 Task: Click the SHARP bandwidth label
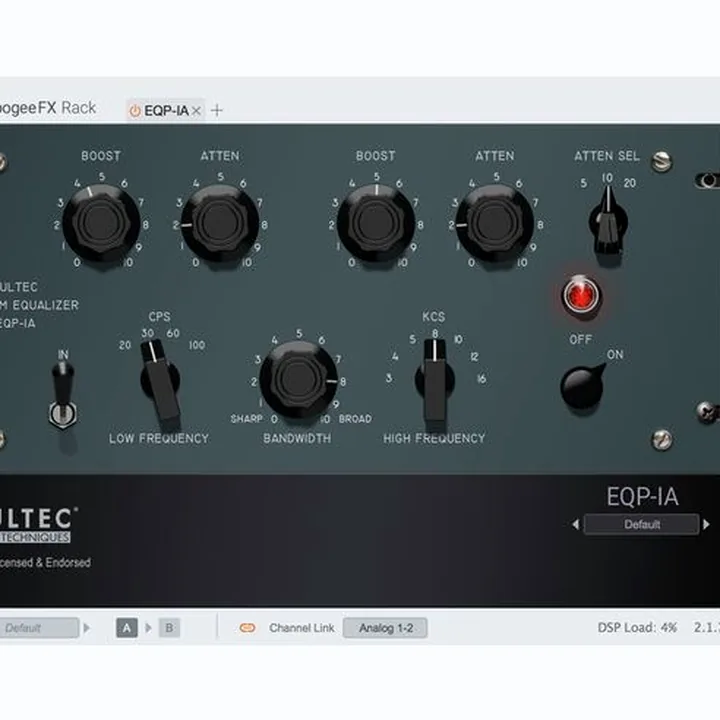click(x=247, y=419)
